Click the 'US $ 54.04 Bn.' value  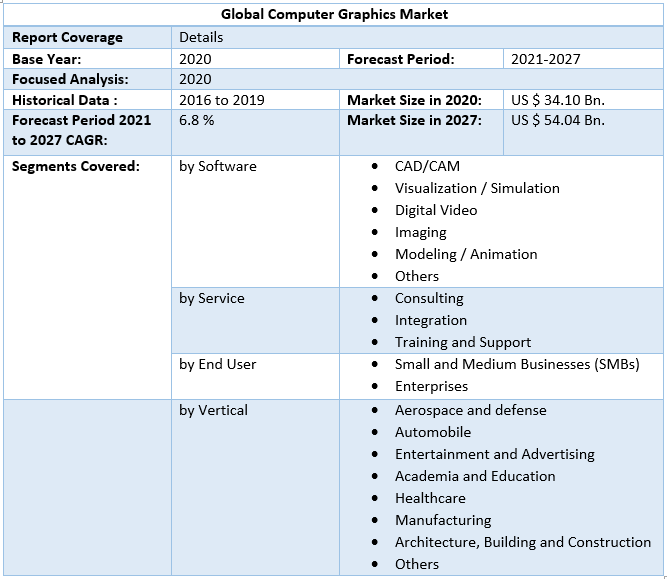coord(557,120)
